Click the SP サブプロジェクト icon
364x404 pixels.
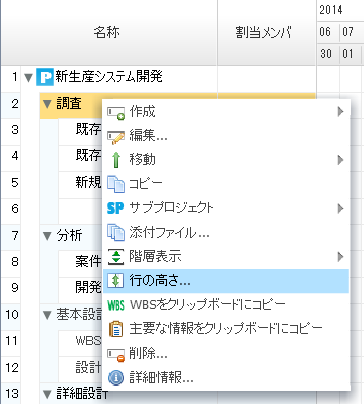(115, 208)
